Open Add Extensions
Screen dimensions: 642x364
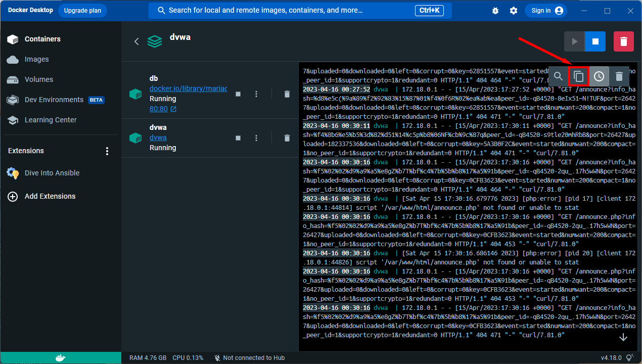point(51,196)
